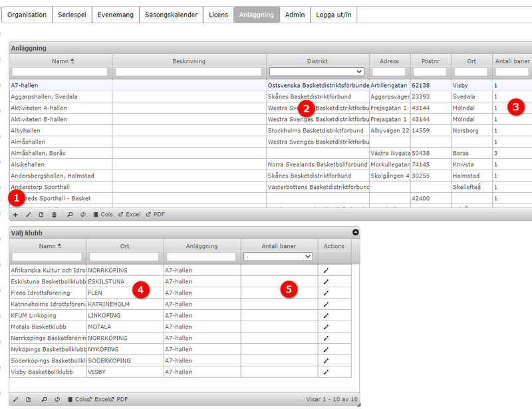Click Logga ut/in
The height and width of the screenshot is (409, 532).
(334, 15)
